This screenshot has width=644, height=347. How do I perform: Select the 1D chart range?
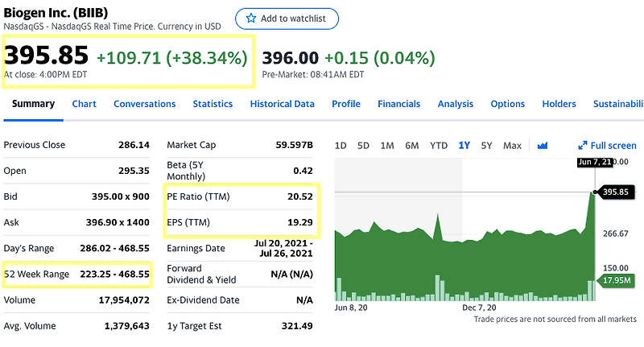(341, 146)
